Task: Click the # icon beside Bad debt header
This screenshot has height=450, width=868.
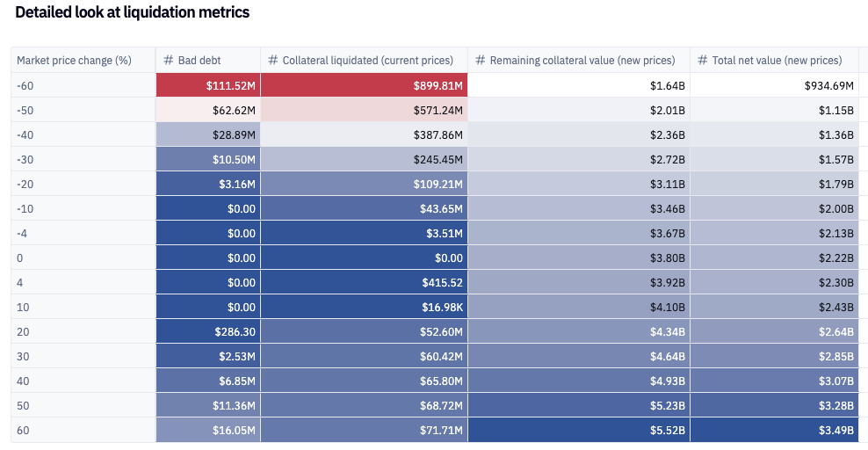Action: point(169,61)
